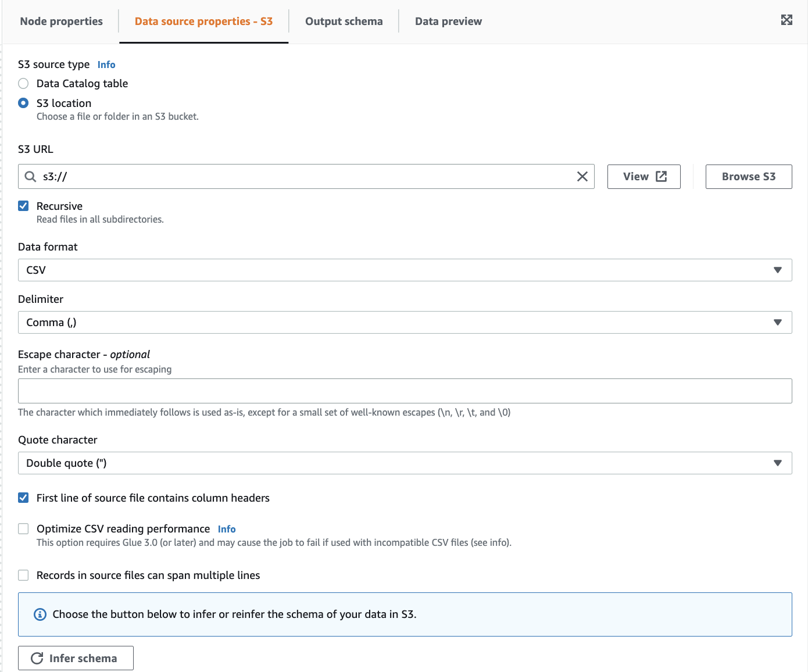This screenshot has width=808, height=672.
Task: Enable Optimize CSV reading performance
Action: point(23,529)
